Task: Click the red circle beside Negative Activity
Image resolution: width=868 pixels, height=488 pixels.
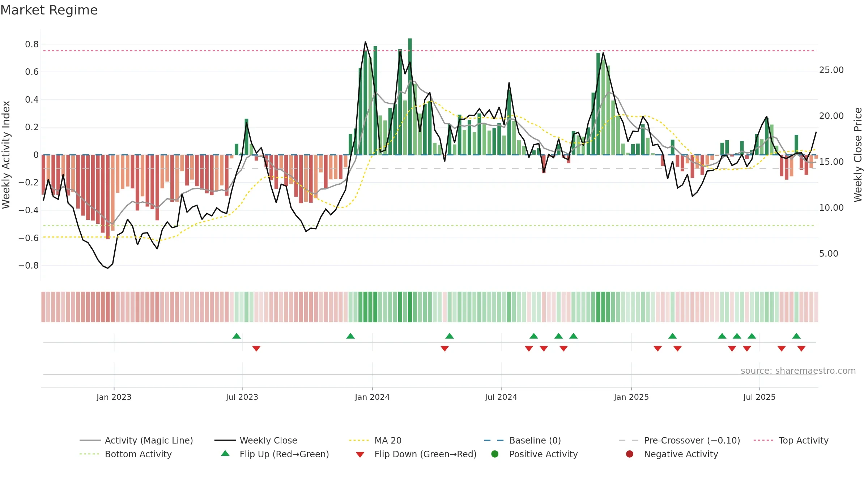Action: pyautogui.click(x=630, y=454)
